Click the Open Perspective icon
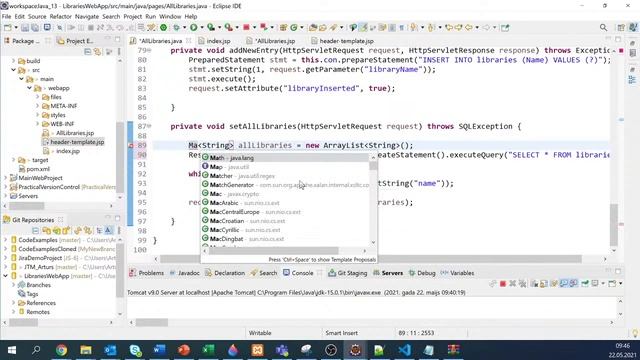Screen dimensions: 640x360 [x=621, y=28]
